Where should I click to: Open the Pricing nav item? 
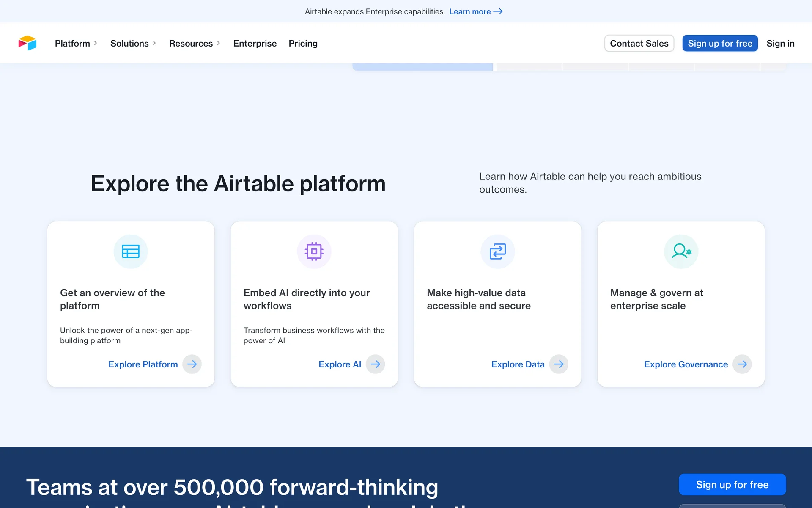[303, 43]
